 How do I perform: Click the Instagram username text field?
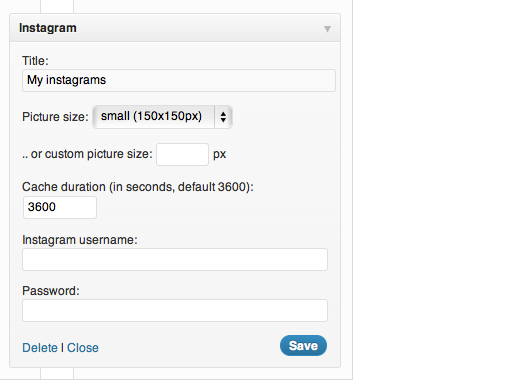[x=175, y=259]
